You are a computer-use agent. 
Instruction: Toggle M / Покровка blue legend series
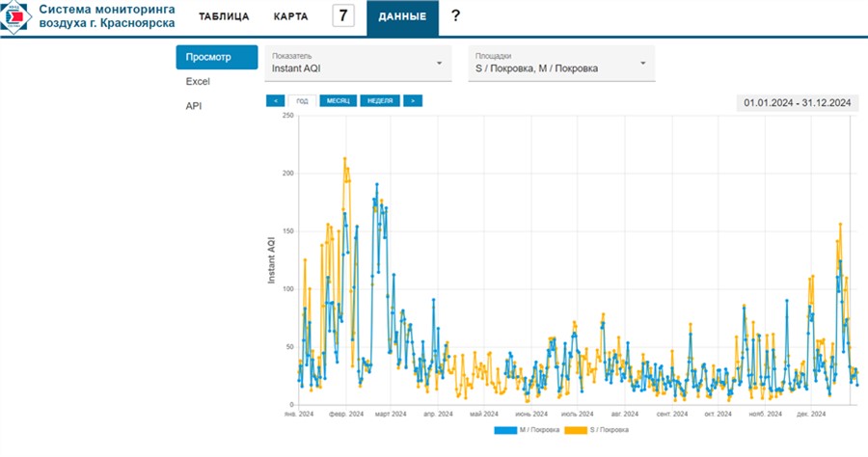(527, 429)
